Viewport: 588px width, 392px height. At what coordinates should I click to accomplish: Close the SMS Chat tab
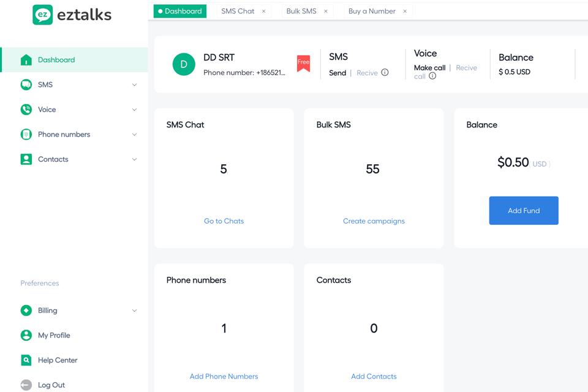coord(263,11)
